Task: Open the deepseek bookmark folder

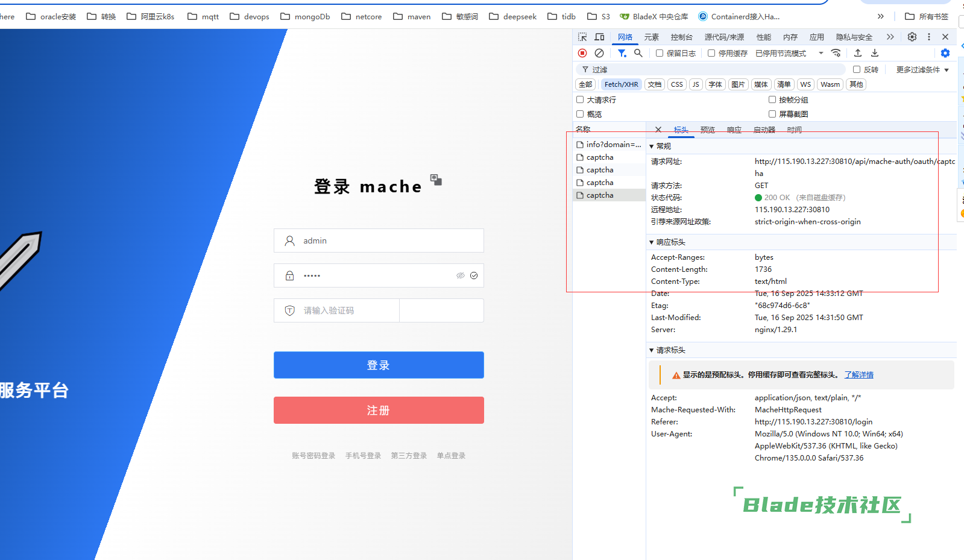Action: 513,16
